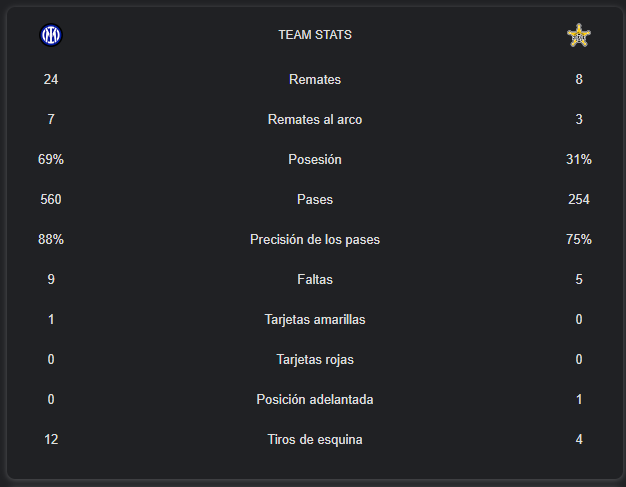Image resolution: width=626 pixels, height=487 pixels.
Task: Click the 75% pass accuracy value
Action: [579, 239]
